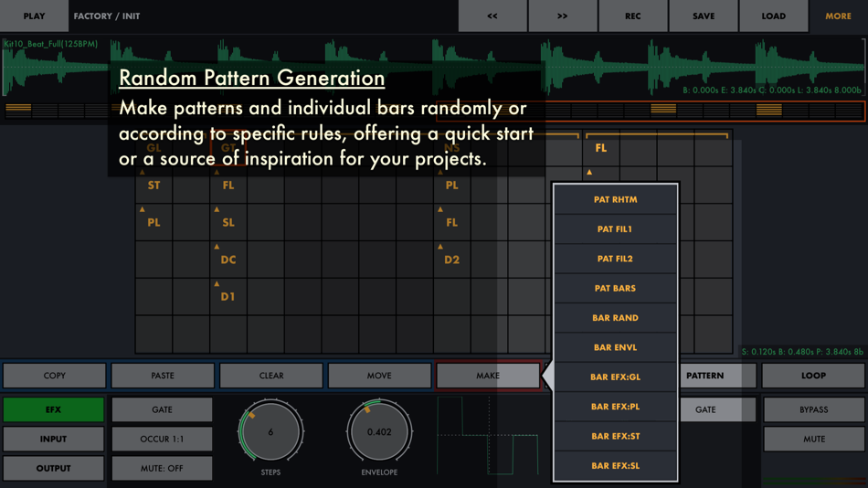
Task: Pick BAR EFX:GL menu entry
Action: [616, 377]
